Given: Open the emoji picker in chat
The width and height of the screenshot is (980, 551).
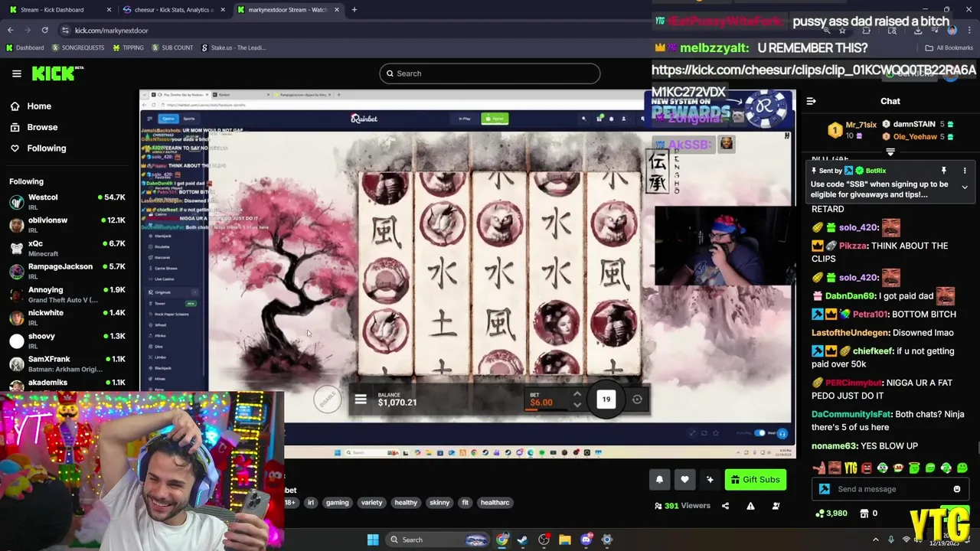Looking at the screenshot, I should (957, 489).
